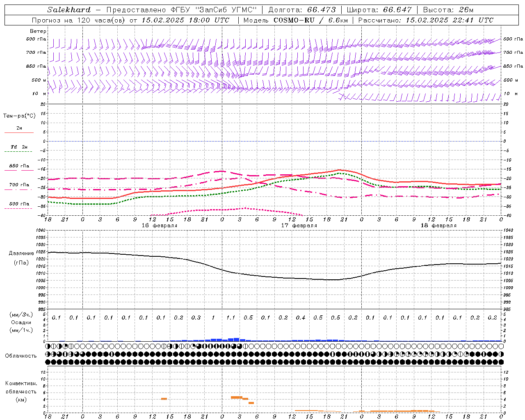The height and width of the screenshot is (420, 525).
Task: Click the '(км)' convective height unit label
Action: click(x=21, y=399)
